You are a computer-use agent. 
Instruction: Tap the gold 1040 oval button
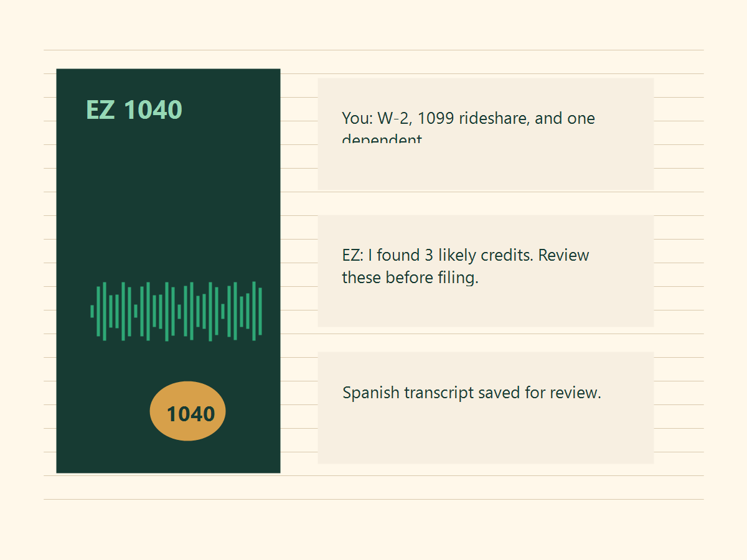pos(188,411)
